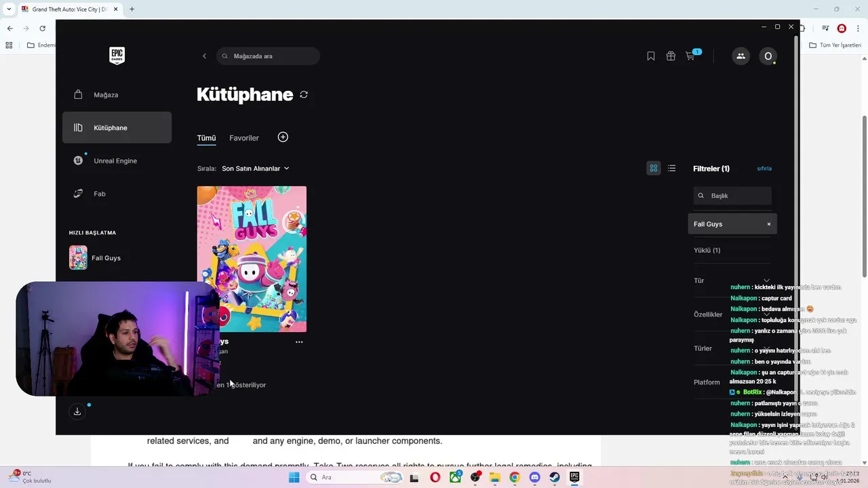Screen dimensions: 868x488
Task: Open the Mağaza store section
Action: (117, 95)
